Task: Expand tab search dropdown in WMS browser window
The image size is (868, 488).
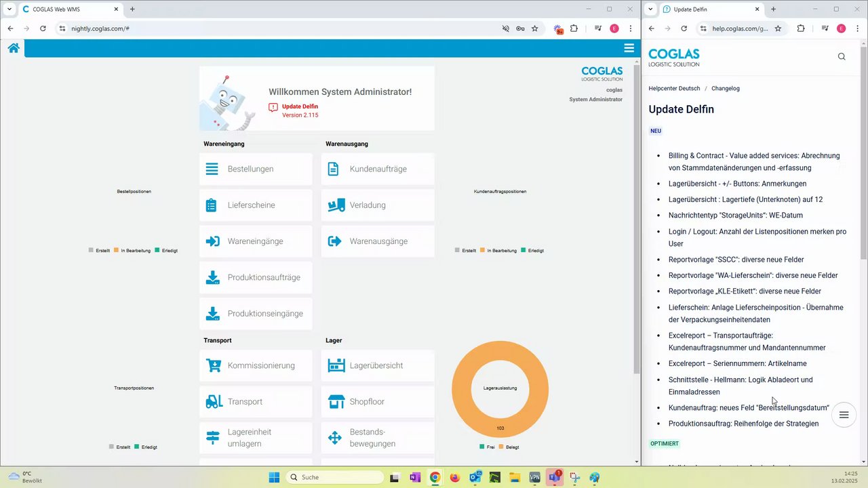Action: pos(9,9)
